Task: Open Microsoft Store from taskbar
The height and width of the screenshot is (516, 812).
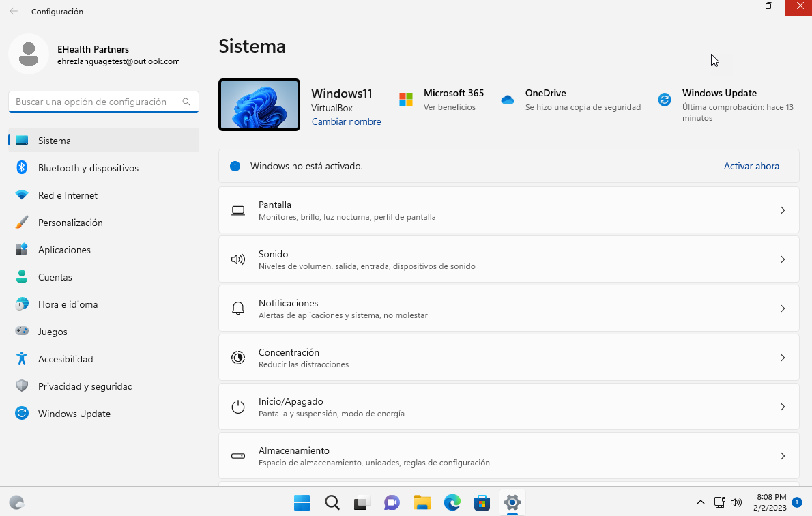Action: tap(482, 502)
